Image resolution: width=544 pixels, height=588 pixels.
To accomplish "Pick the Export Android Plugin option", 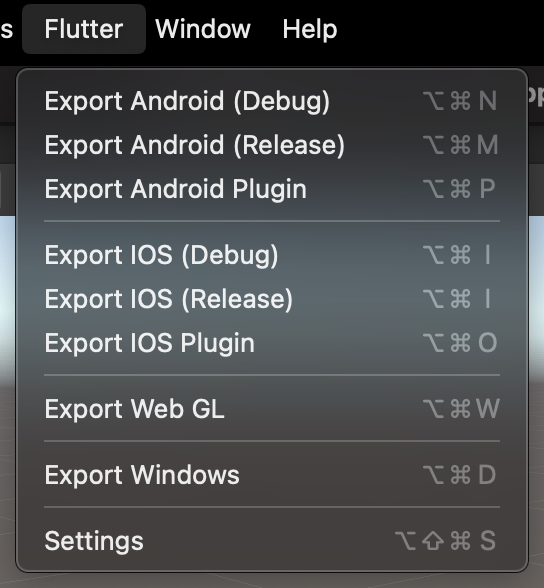I will [x=272, y=189].
